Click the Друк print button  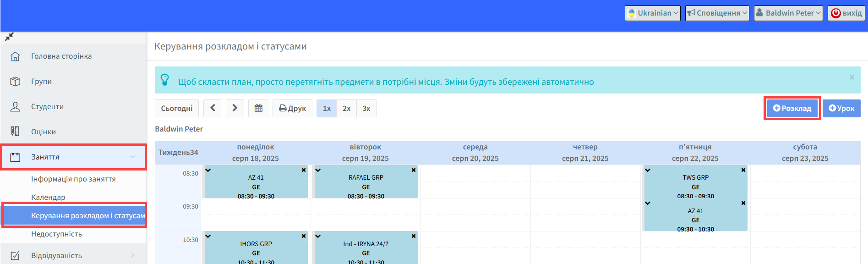[x=292, y=108]
